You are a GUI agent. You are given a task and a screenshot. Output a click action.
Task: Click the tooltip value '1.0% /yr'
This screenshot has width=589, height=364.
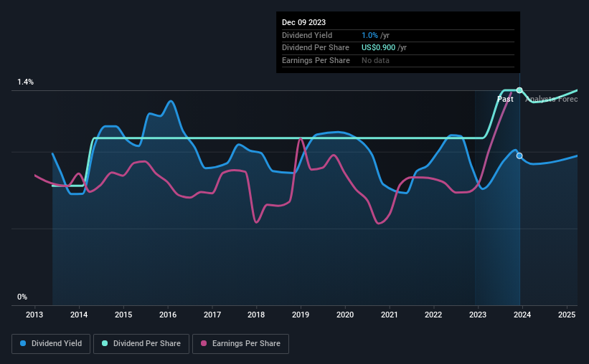point(375,35)
